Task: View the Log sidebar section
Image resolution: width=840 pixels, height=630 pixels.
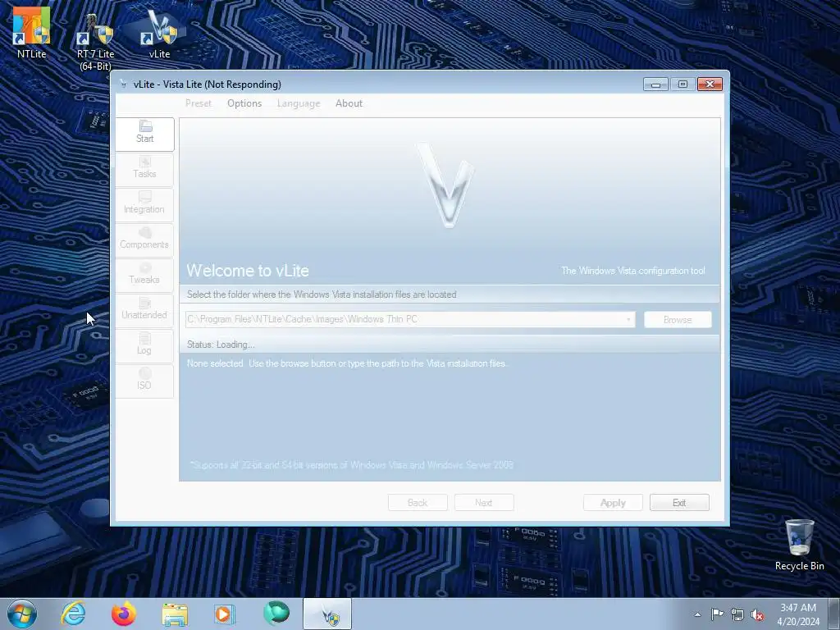Action: [144, 346]
